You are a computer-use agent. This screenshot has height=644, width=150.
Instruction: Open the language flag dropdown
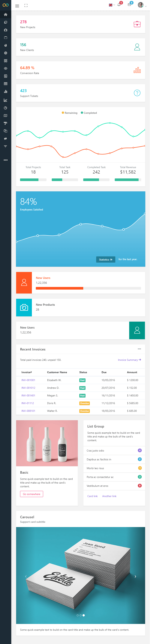112,5
